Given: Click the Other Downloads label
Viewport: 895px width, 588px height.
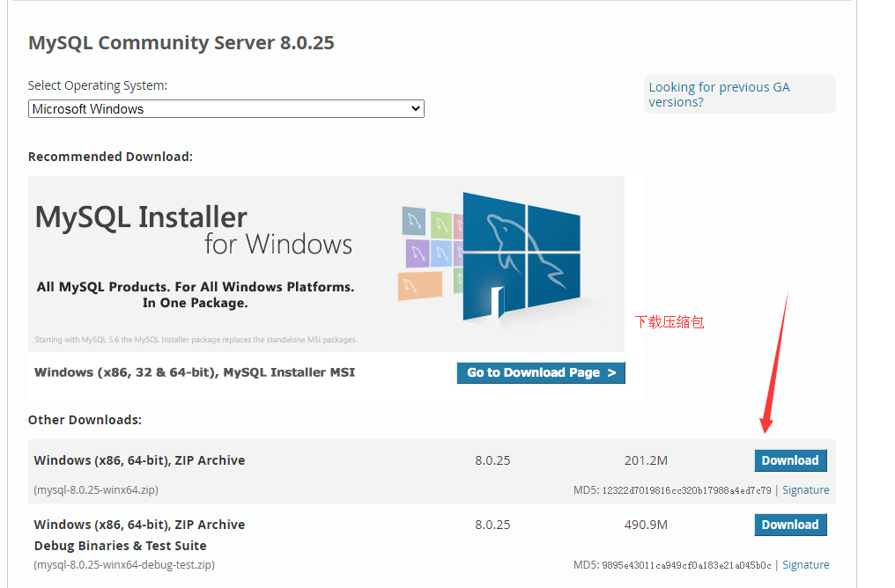Looking at the screenshot, I should 85,420.
